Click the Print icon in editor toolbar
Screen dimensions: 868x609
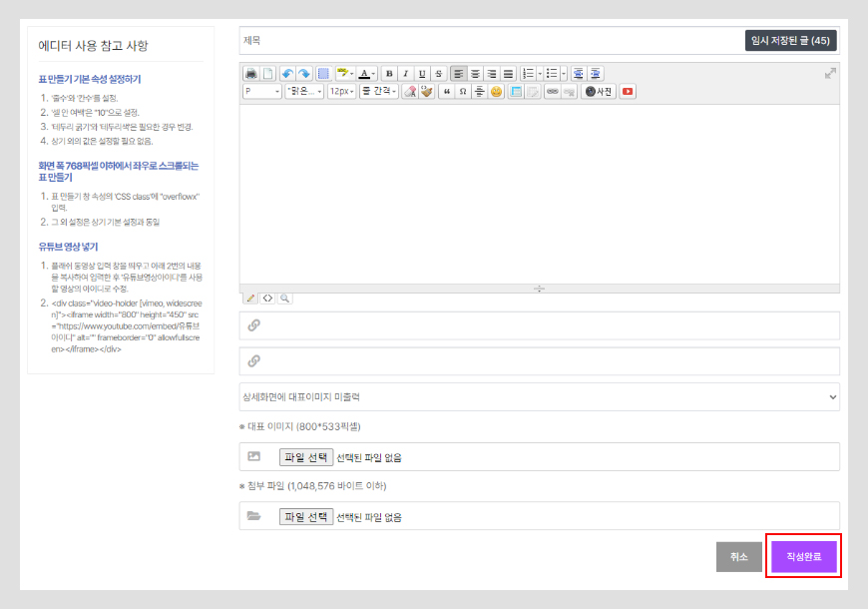tap(251, 73)
